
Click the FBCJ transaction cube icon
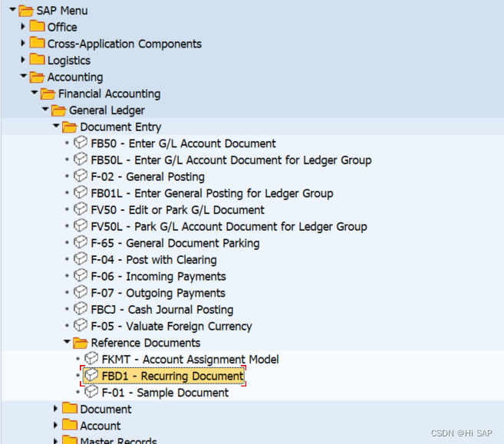tap(81, 309)
